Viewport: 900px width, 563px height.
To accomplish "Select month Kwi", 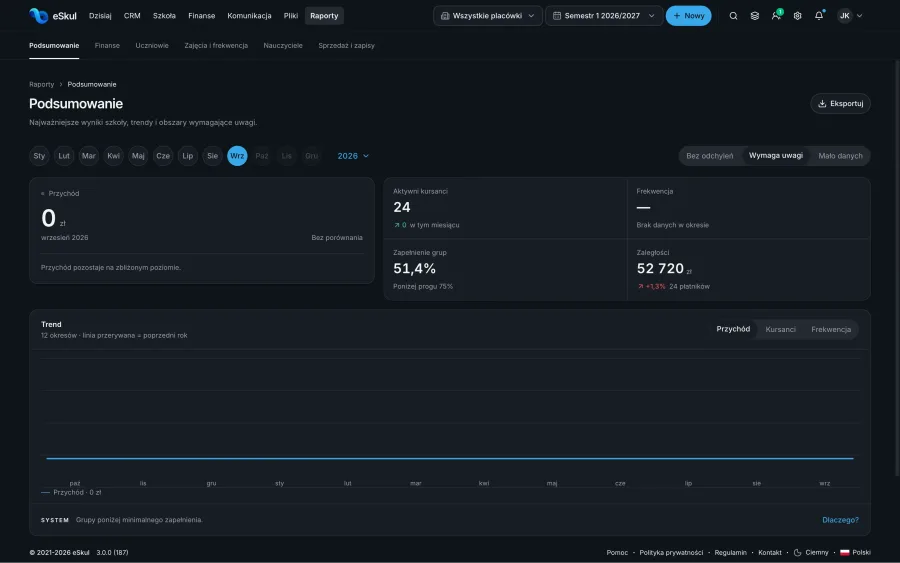I will pos(114,156).
